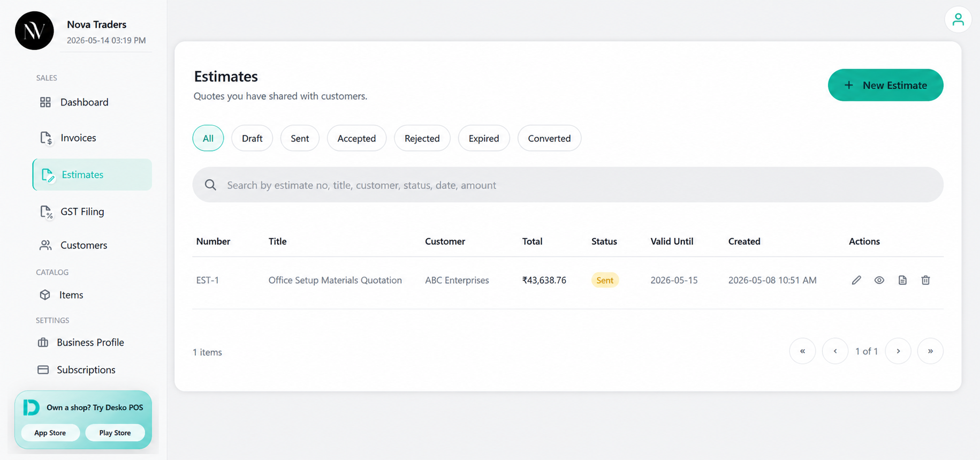Screen dimensions: 980x460
Task: Click the ₹43,638.76 total cell
Action: 544,280
